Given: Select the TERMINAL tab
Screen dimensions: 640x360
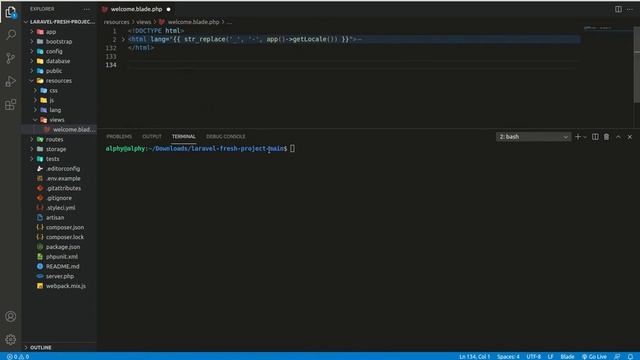Looking at the screenshot, I should click(184, 136).
